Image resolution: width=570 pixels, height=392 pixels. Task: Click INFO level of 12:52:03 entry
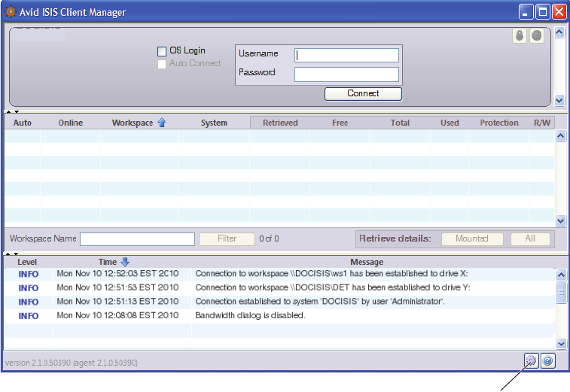(x=29, y=275)
